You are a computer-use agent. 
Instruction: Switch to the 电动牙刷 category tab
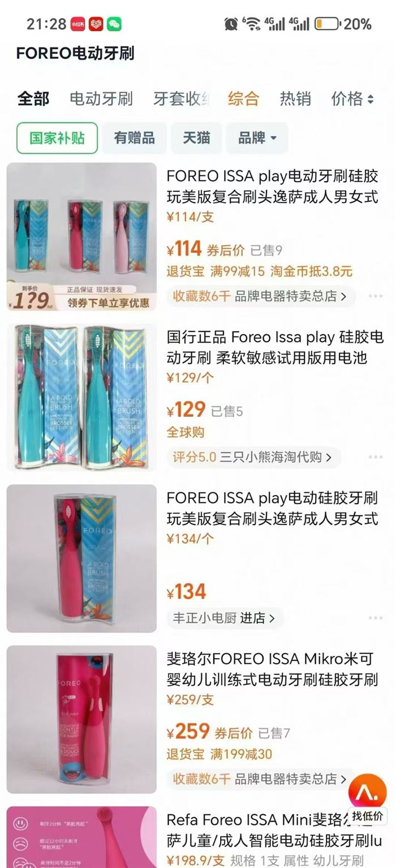[x=101, y=98]
